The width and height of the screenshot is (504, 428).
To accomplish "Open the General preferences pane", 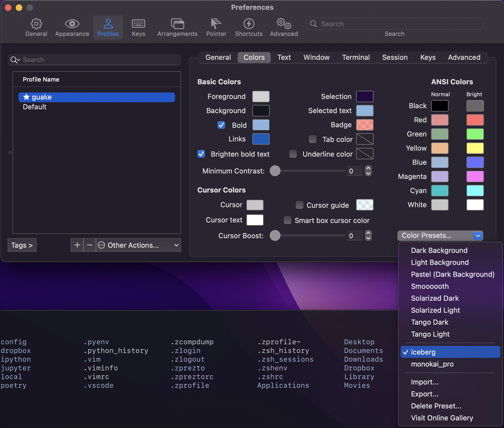I will (x=36, y=27).
